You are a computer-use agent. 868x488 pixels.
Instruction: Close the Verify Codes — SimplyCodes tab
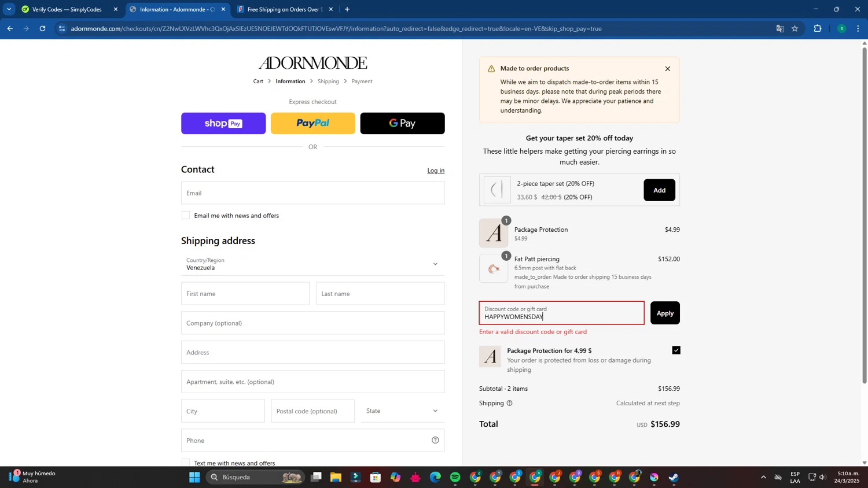click(x=116, y=9)
